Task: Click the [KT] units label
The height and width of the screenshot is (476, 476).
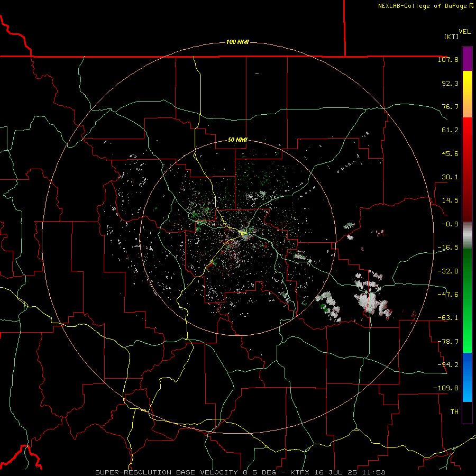Action: pyautogui.click(x=451, y=36)
